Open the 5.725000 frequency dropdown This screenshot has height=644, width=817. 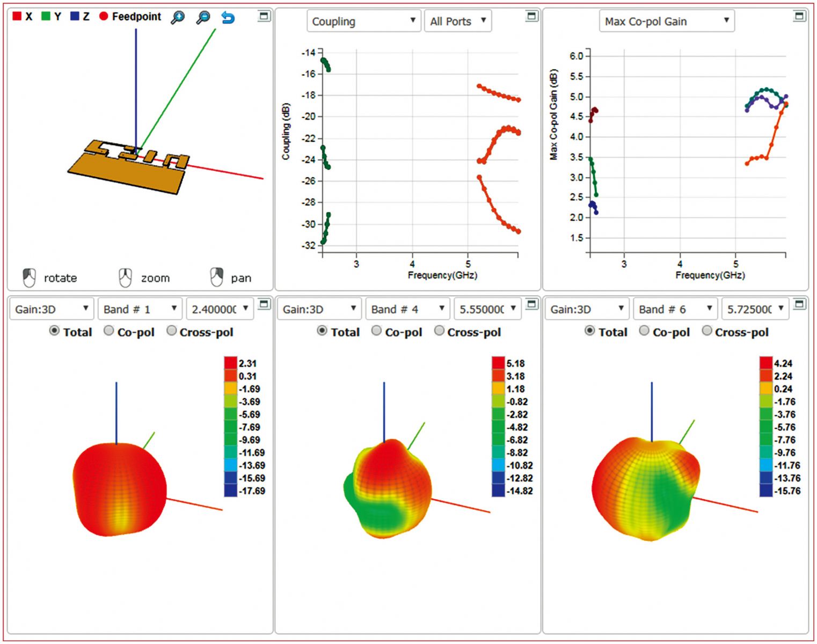pos(755,309)
